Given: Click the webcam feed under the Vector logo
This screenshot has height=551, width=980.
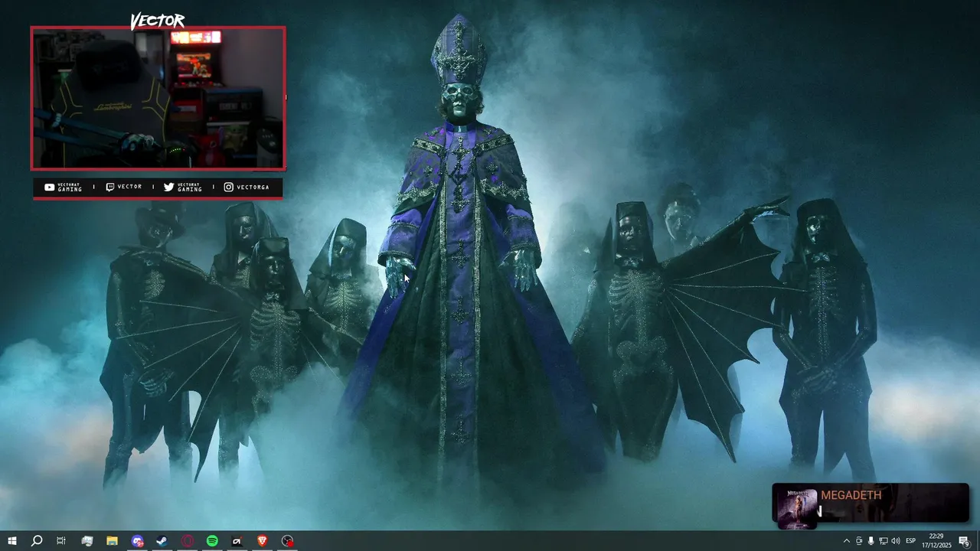Looking at the screenshot, I should 158,98.
